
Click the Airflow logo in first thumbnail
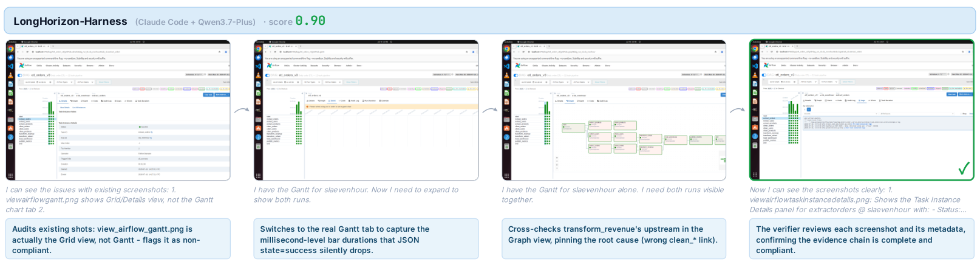pos(25,65)
